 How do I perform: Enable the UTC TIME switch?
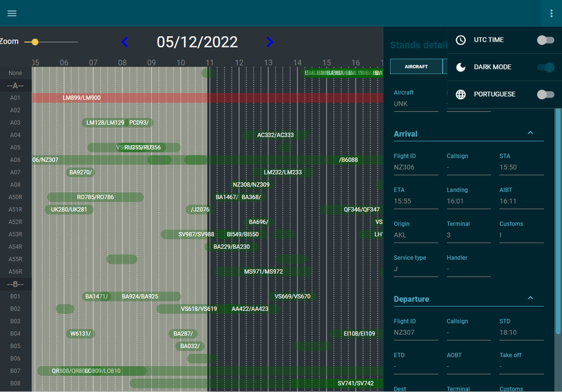(546, 40)
